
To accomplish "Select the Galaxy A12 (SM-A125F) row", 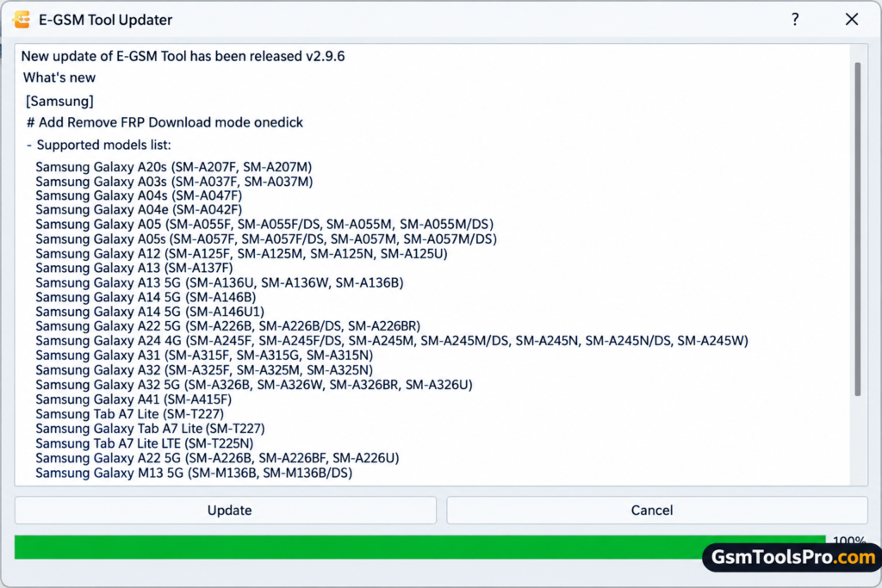I will point(242,253).
